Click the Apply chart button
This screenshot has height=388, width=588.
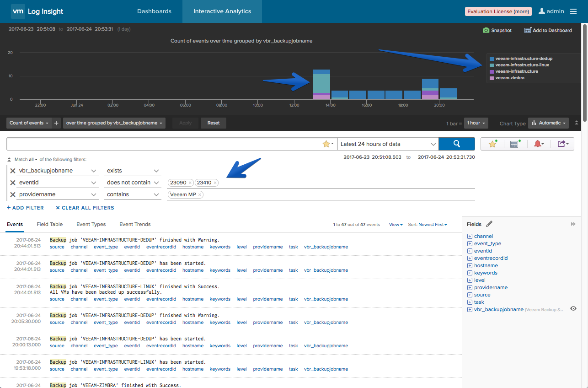(185, 123)
